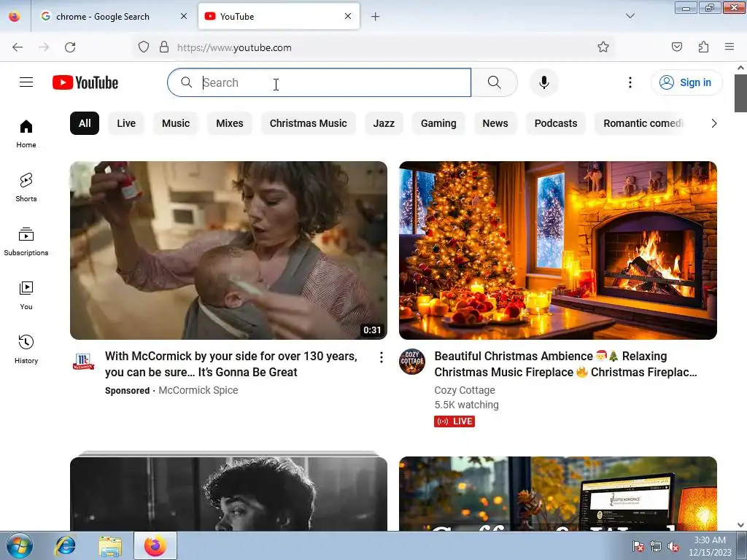Click the Sign in button
747x560 pixels.
click(686, 82)
